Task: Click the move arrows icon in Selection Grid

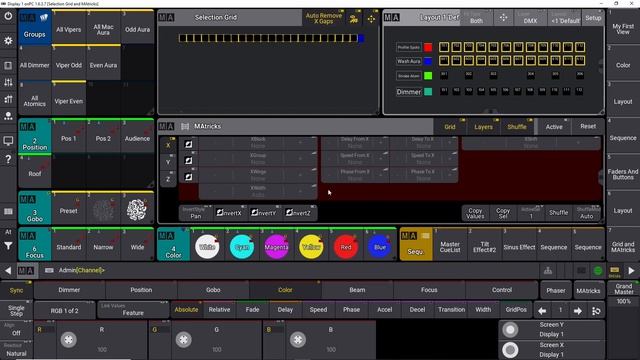Action: [x=371, y=19]
